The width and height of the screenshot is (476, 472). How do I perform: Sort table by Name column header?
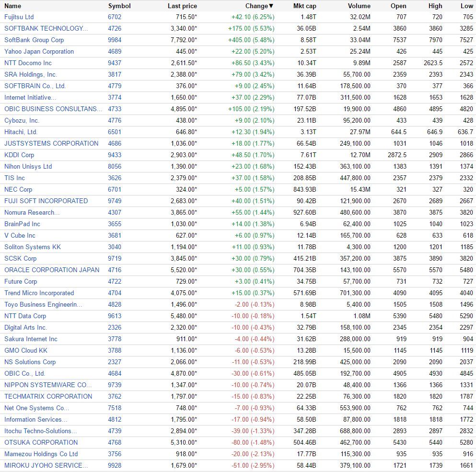pos(13,6)
